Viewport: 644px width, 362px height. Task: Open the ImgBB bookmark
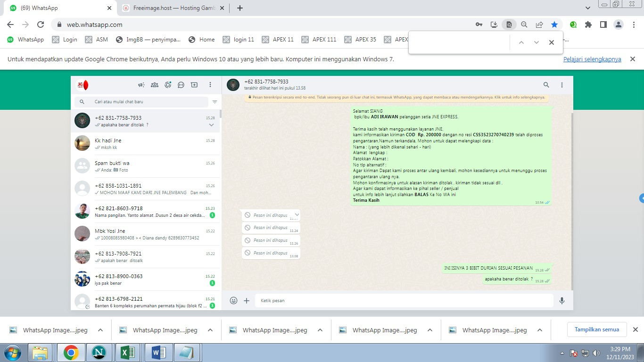148,40
